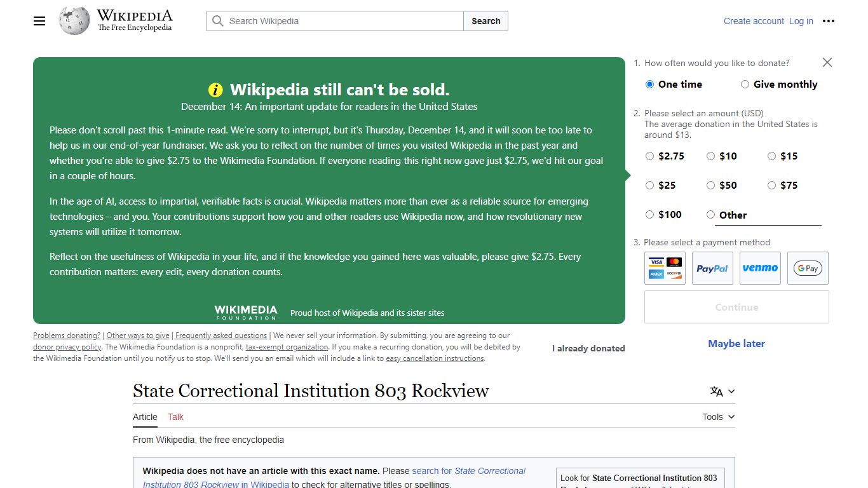Expand the Tools dropdown menu
868x488 pixels.
719,417
